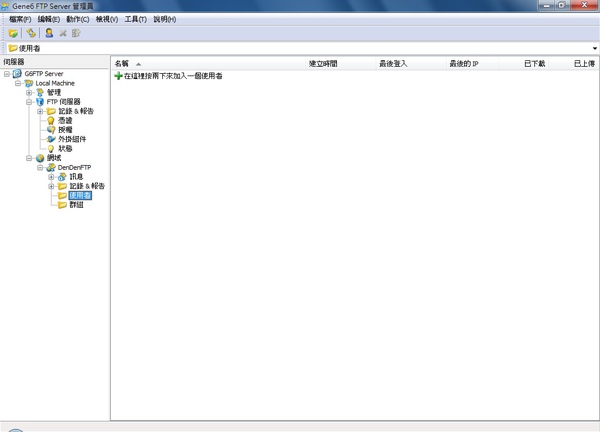
Task: Select the highlighted 使用者 tree item
Action: click(x=80, y=196)
